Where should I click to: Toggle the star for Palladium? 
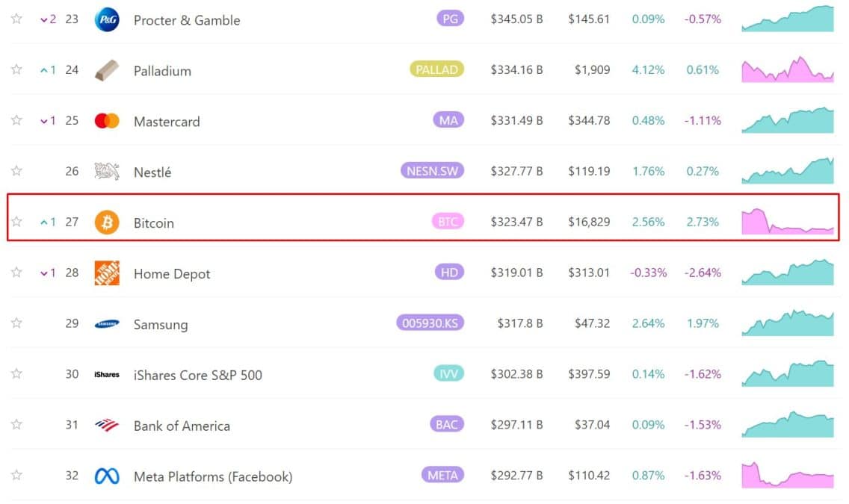16,69
